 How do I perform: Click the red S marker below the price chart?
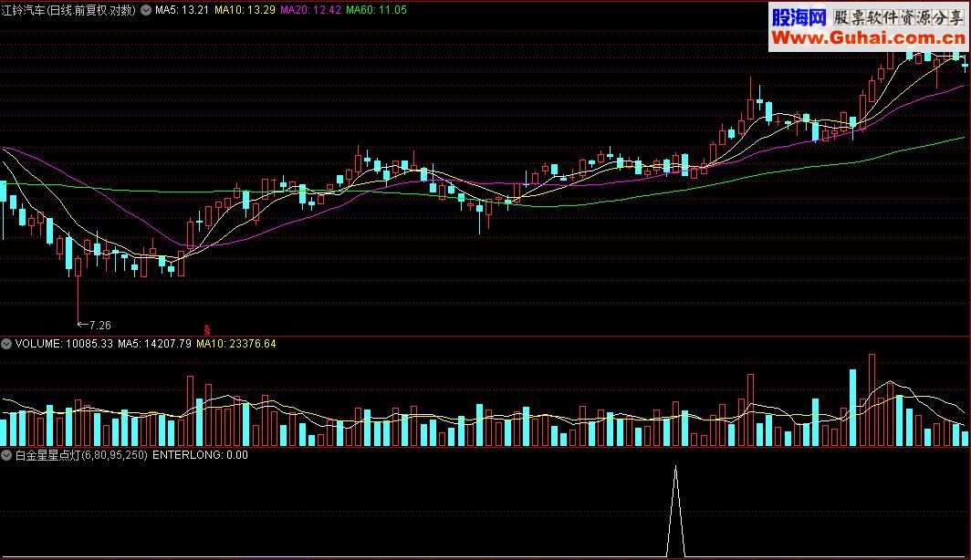(207, 330)
